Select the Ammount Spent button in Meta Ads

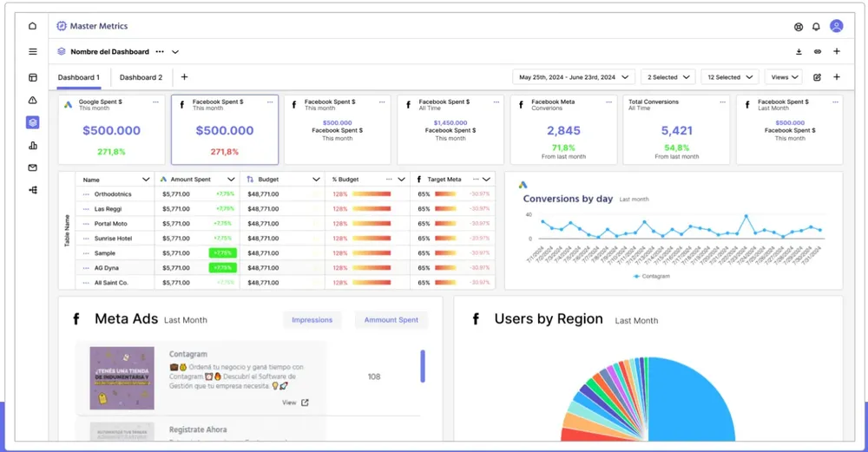click(391, 320)
